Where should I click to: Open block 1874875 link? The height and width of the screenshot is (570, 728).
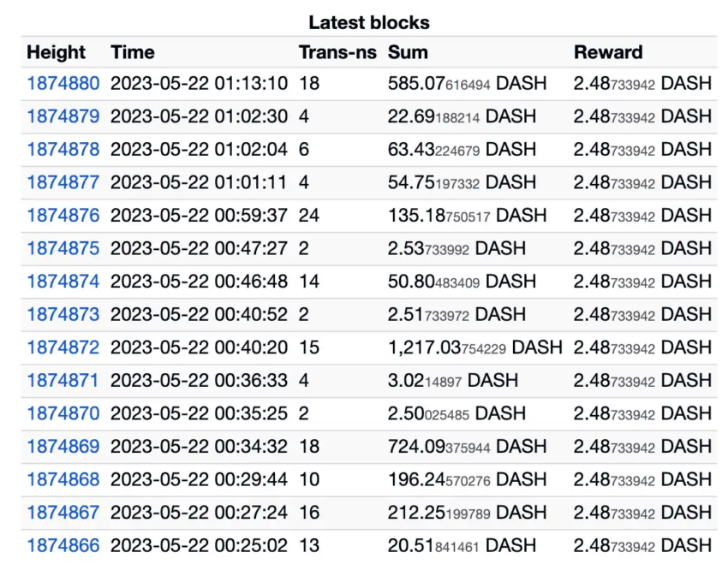63,248
